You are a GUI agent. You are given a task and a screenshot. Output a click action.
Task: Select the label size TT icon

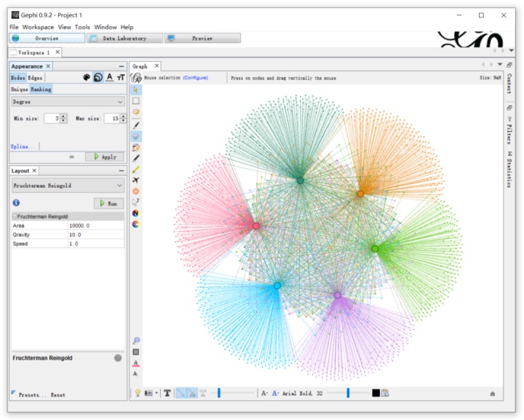pyautogui.click(x=121, y=77)
